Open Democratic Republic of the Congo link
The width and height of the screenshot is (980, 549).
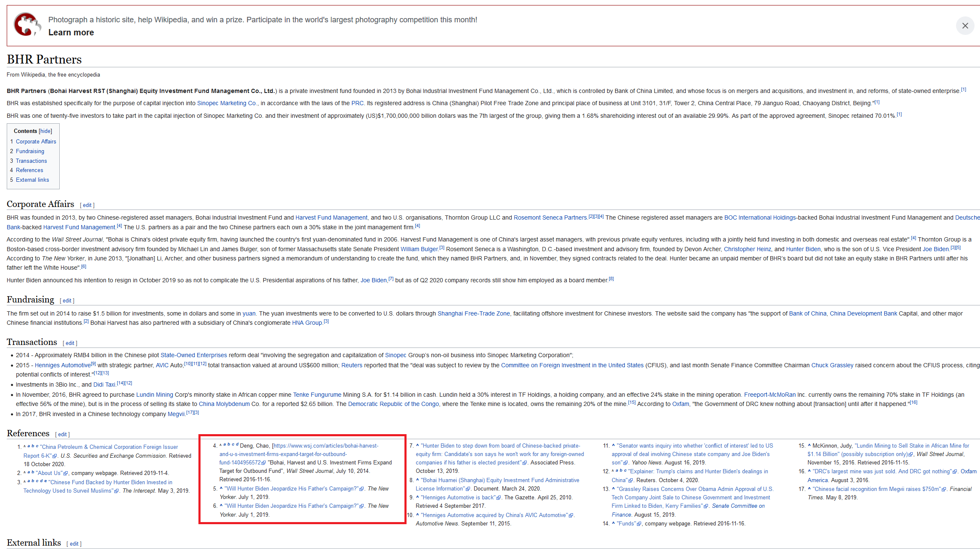tap(393, 404)
